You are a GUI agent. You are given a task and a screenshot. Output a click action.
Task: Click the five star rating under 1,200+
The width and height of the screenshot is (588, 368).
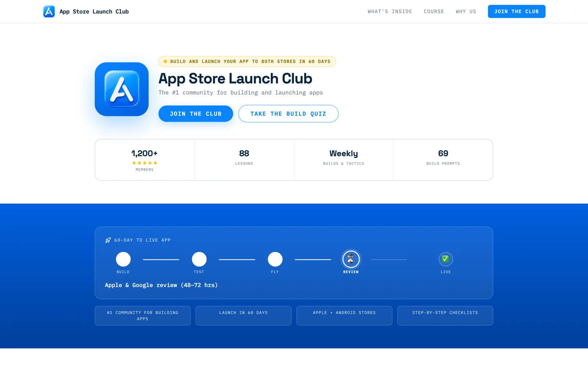click(x=144, y=163)
